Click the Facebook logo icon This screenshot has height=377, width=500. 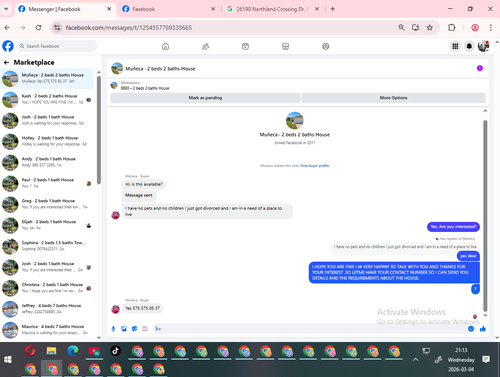tap(8, 46)
